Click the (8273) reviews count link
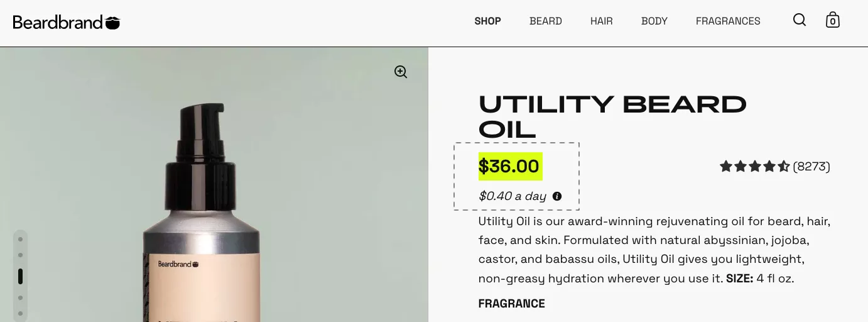The image size is (868, 322). [x=811, y=167]
